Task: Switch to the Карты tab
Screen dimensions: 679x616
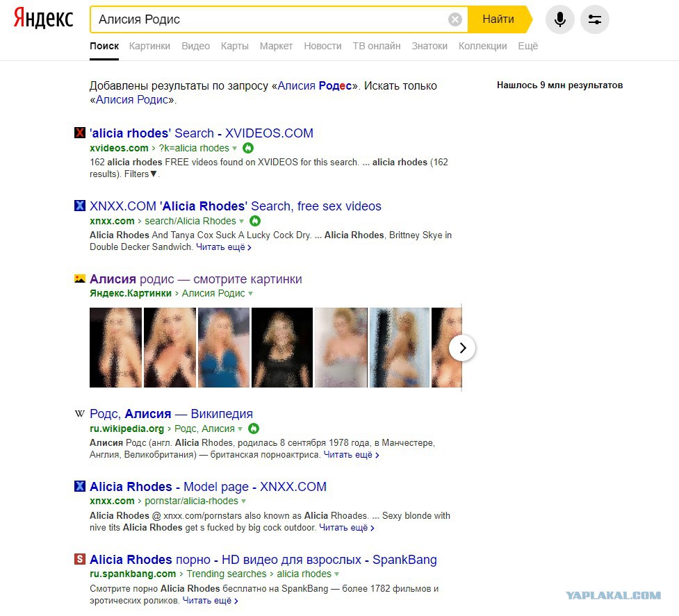Action: pyautogui.click(x=235, y=46)
